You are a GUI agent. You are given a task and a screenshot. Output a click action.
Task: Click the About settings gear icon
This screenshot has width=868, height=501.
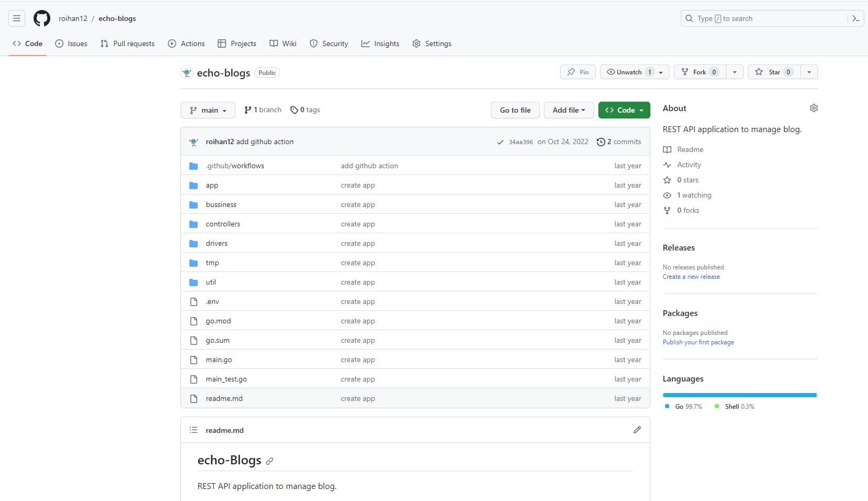(813, 108)
